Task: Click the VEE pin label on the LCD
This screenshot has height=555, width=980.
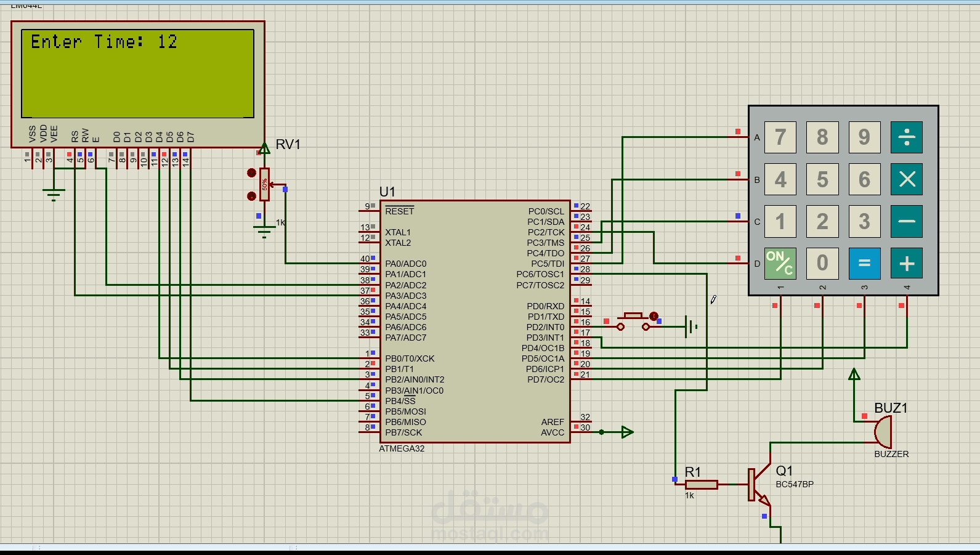Action: point(54,134)
